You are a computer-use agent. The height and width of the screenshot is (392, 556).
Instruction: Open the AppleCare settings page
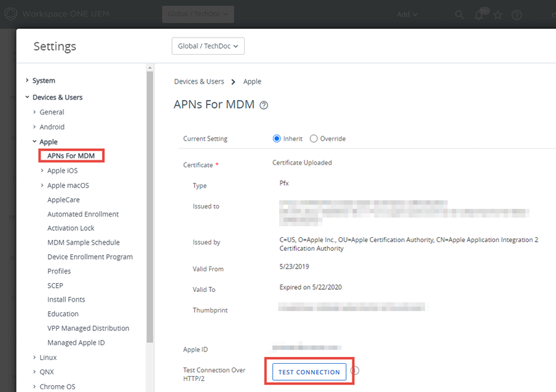[64, 200]
